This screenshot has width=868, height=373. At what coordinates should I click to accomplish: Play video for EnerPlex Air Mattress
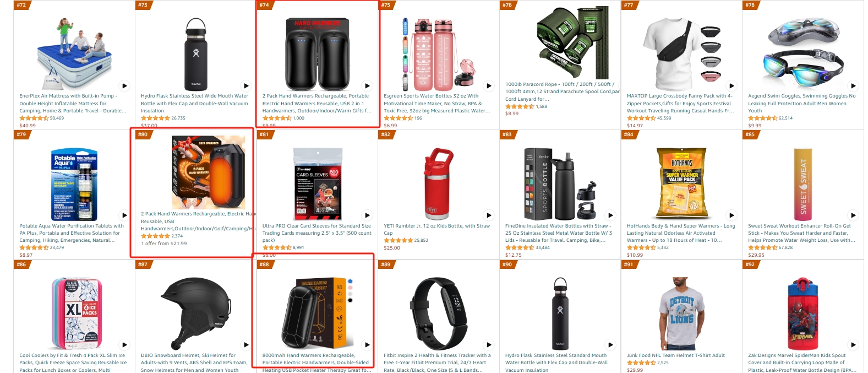click(124, 85)
